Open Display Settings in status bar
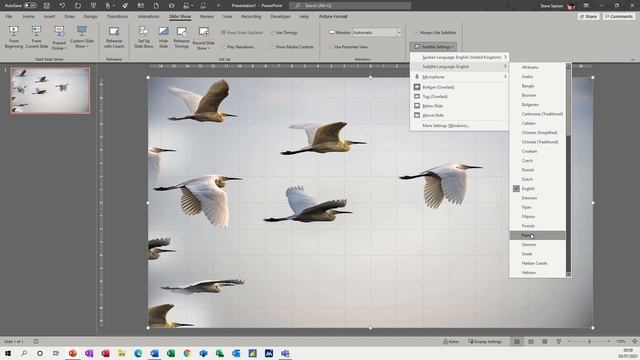 485,341
